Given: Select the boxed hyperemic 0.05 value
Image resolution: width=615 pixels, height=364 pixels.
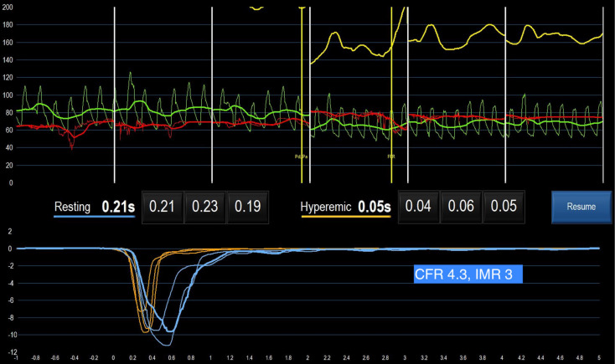Looking at the screenshot, I should tap(504, 207).
